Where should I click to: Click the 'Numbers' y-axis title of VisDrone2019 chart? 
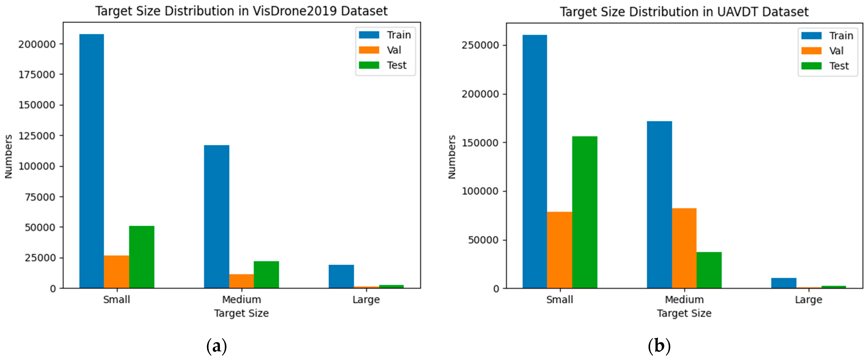point(9,157)
